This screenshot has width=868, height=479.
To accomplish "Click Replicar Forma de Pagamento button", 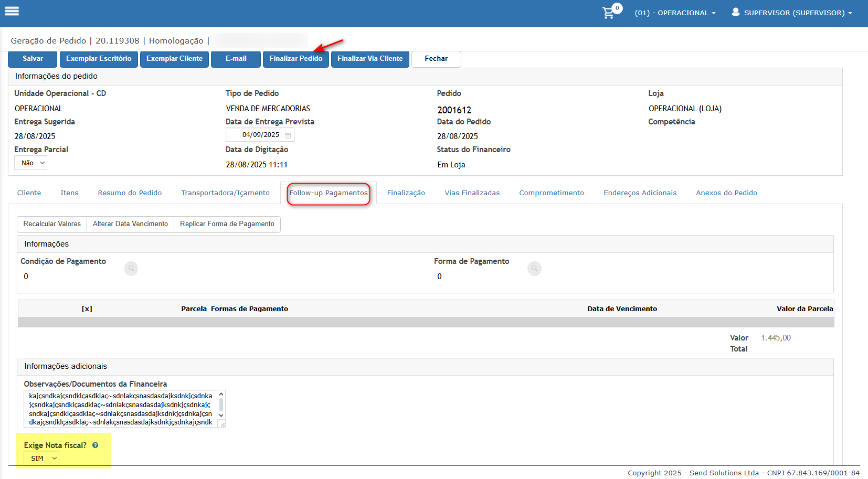I will click(x=227, y=224).
